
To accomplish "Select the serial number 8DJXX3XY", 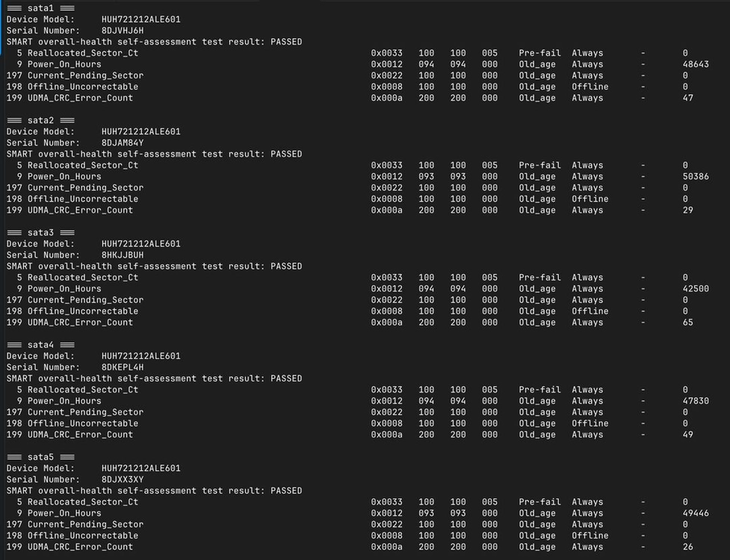I will [123, 479].
